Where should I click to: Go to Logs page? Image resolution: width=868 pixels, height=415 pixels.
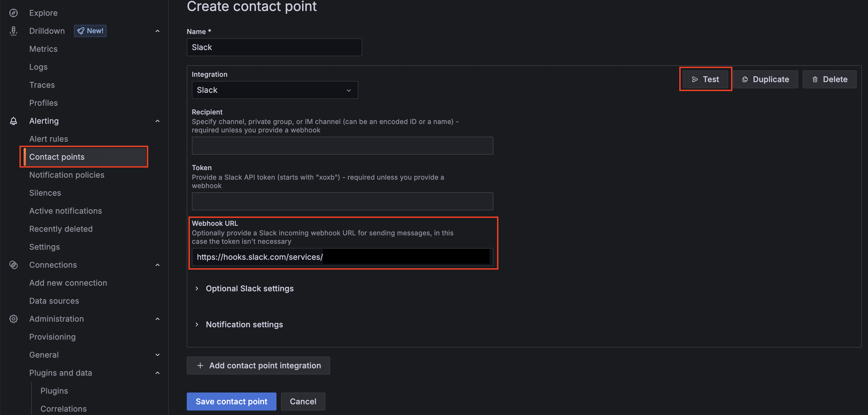click(38, 67)
